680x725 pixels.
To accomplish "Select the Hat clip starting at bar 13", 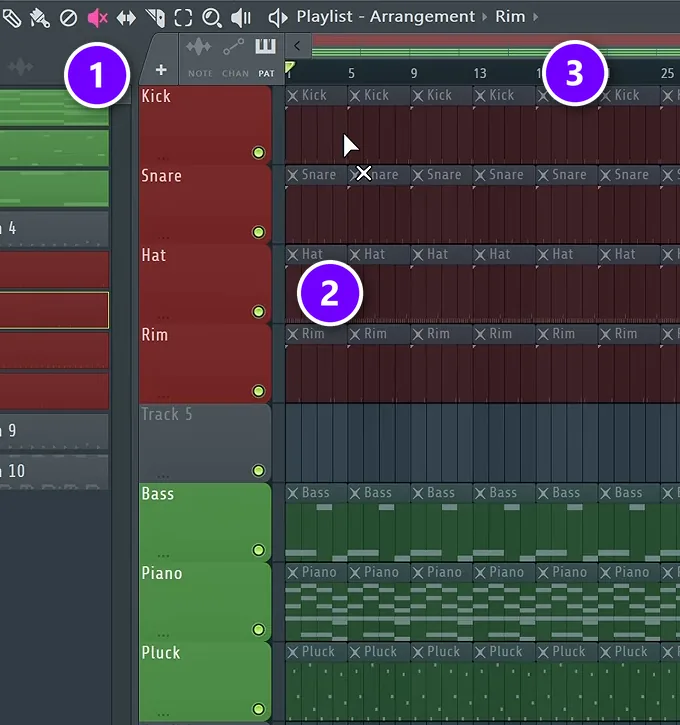I will coord(504,284).
